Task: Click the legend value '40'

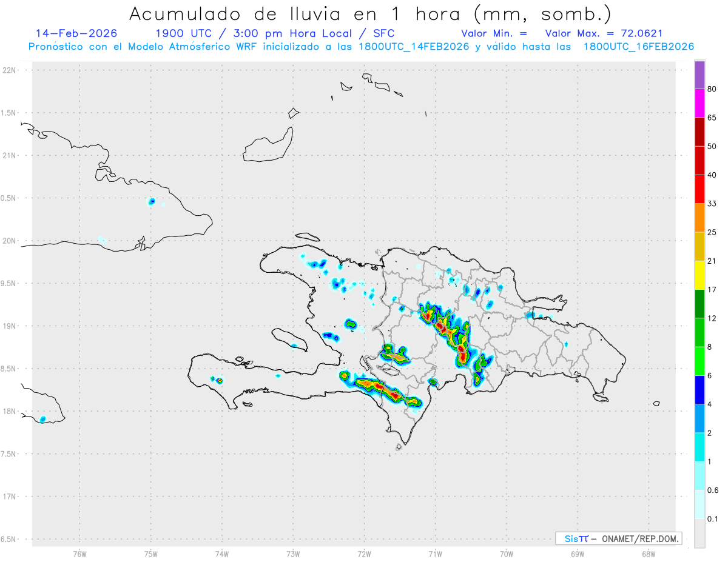Action: click(712, 175)
